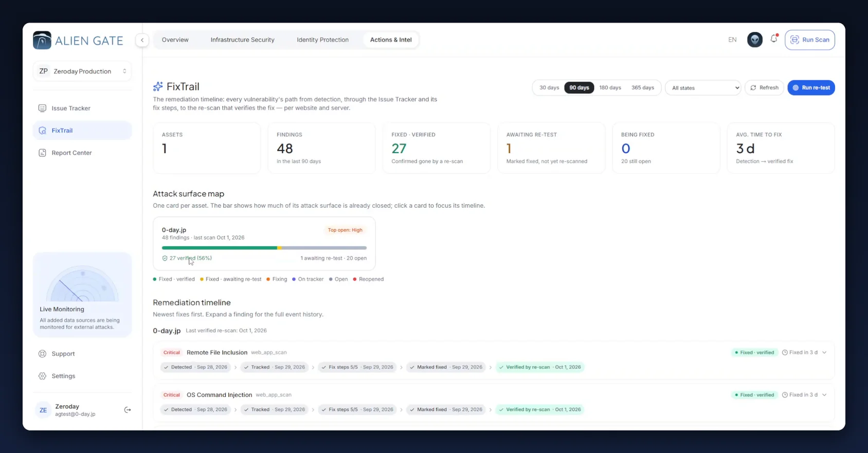The image size is (868, 453).
Task: Click the Findings stat card showing 48
Action: pyautogui.click(x=321, y=148)
